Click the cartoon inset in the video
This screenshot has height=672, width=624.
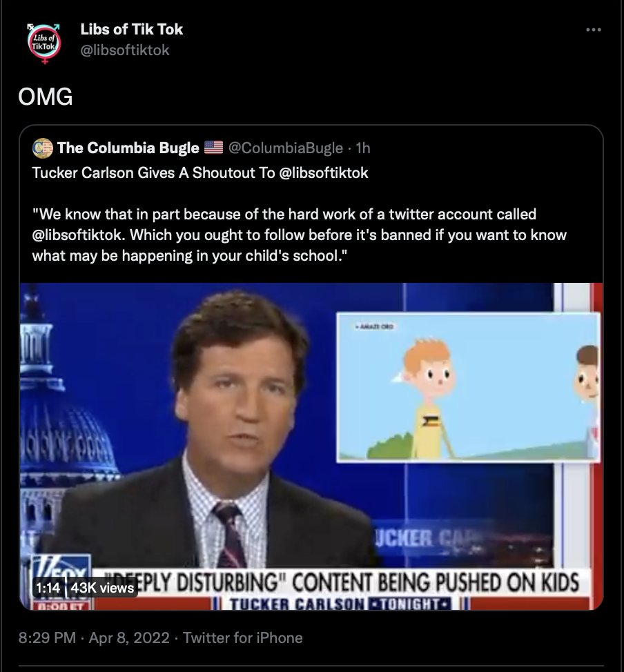click(468, 388)
